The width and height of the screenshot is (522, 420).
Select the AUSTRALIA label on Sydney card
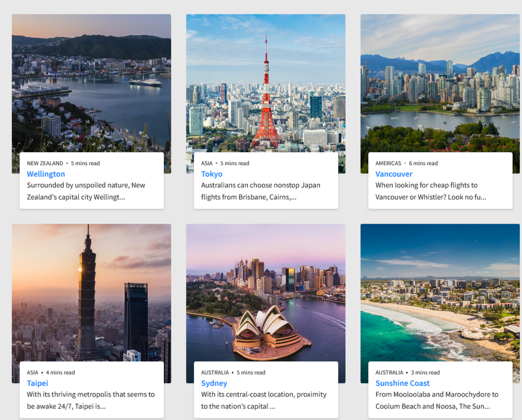tap(215, 372)
